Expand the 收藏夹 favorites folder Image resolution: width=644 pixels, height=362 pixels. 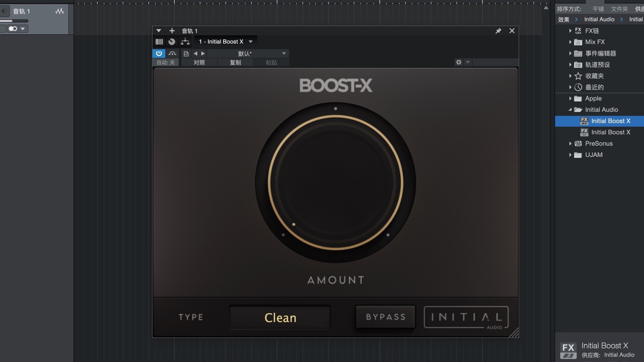coord(570,76)
